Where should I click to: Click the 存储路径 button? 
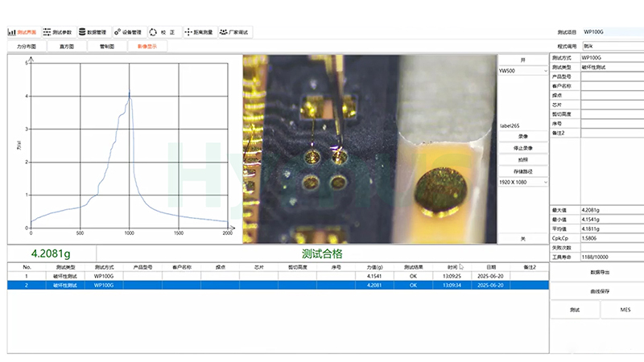tap(522, 171)
